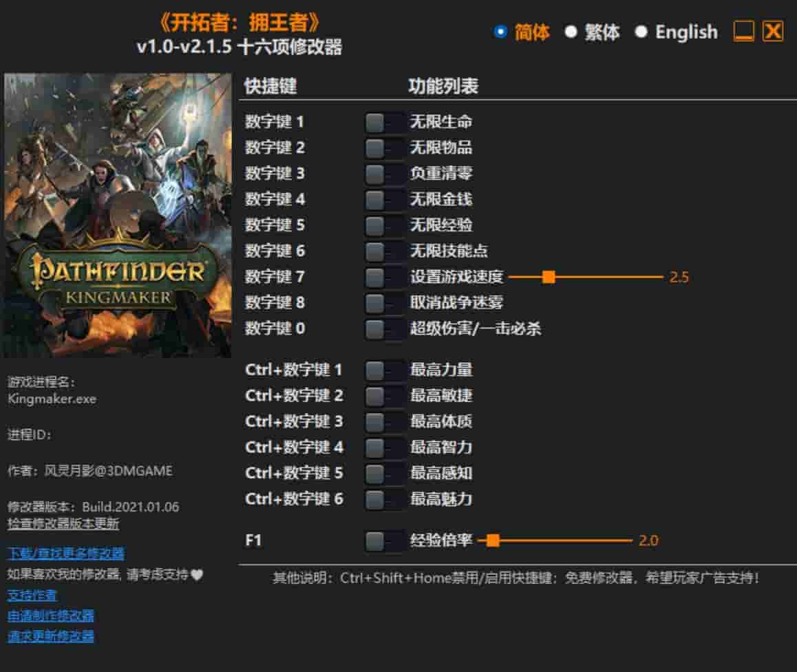The image size is (797, 672).
Task: Enable the 无限物品 (infinite items) toggle
Action: 383,148
